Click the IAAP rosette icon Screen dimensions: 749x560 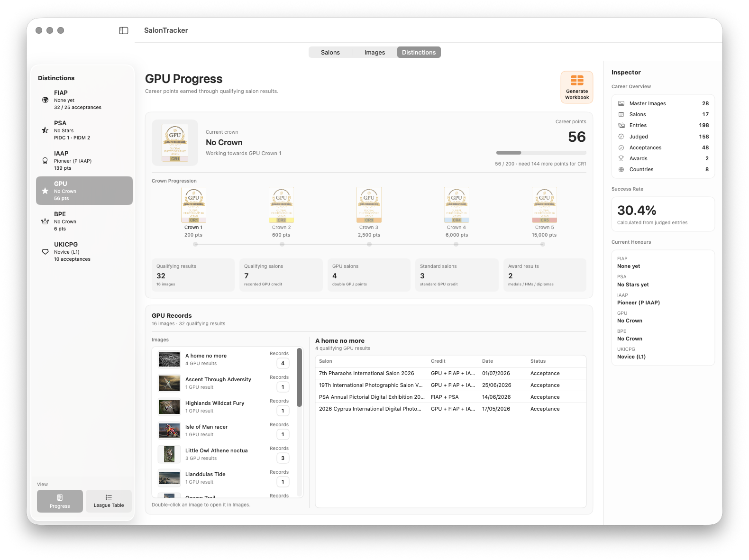pyautogui.click(x=45, y=161)
